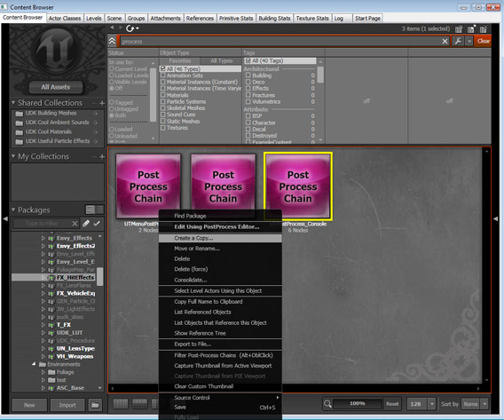This screenshot has width=504, height=420.
Task: Expand the T_FX package
Action: pyautogui.click(x=43, y=325)
